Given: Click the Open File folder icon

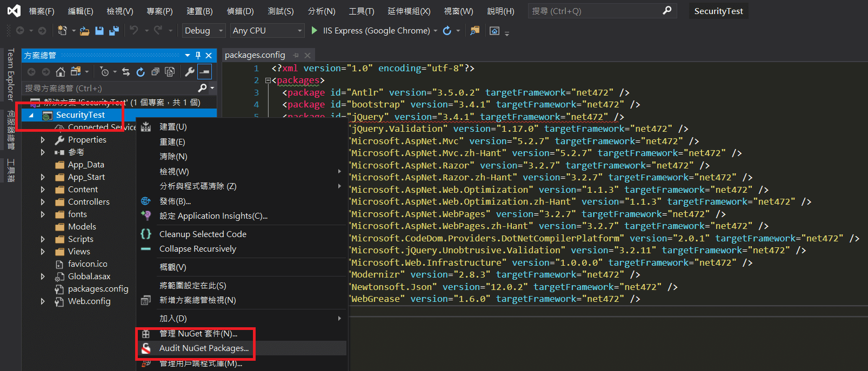Looking at the screenshot, I should (x=84, y=31).
